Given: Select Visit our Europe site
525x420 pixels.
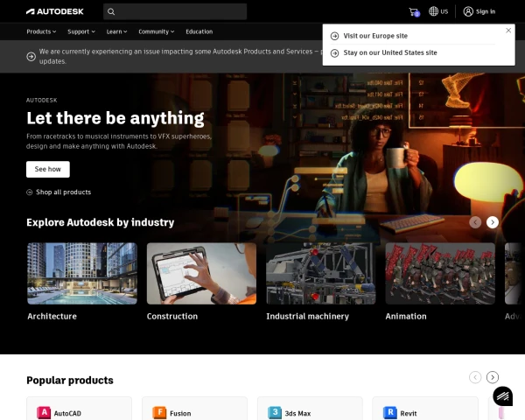Looking at the screenshot, I should 375,36.
